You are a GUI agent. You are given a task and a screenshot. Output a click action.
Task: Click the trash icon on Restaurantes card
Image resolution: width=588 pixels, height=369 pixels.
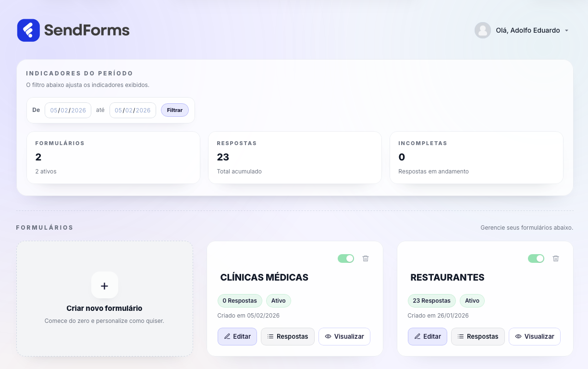click(x=556, y=258)
